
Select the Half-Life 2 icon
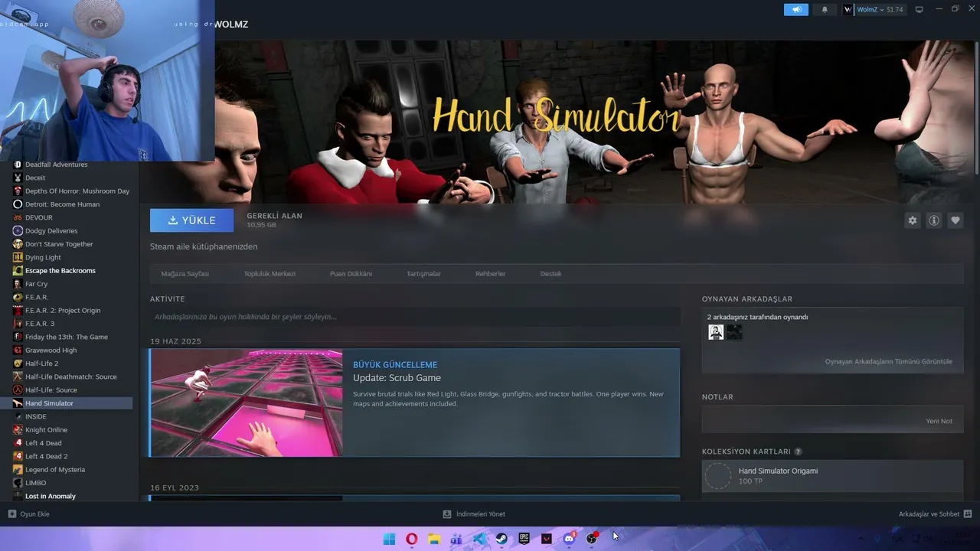pyautogui.click(x=18, y=364)
